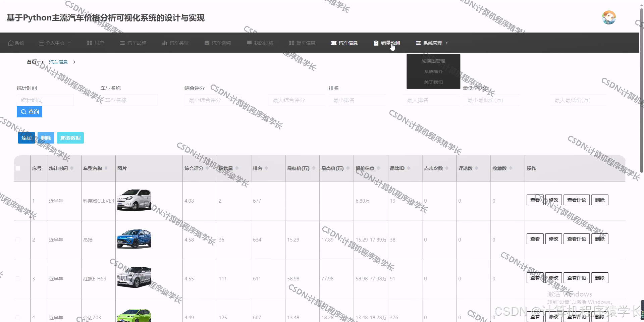Click the card icon beside 个人中心
644x322 pixels.
pos(42,43)
